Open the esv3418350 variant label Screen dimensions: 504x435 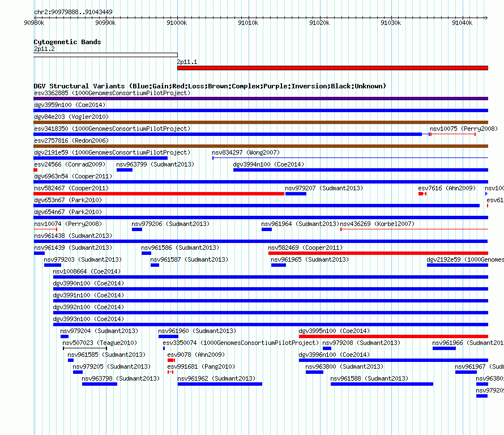tap(112, 129)
